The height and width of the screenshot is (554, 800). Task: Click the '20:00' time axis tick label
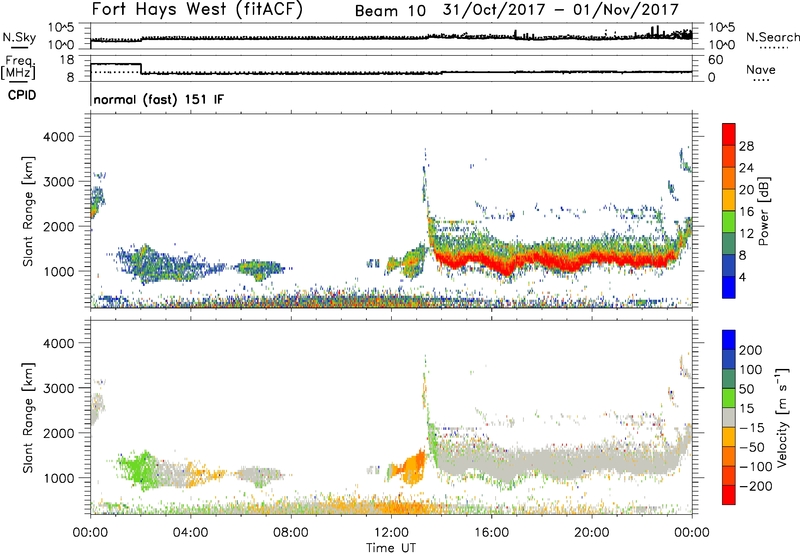(591, 533)
